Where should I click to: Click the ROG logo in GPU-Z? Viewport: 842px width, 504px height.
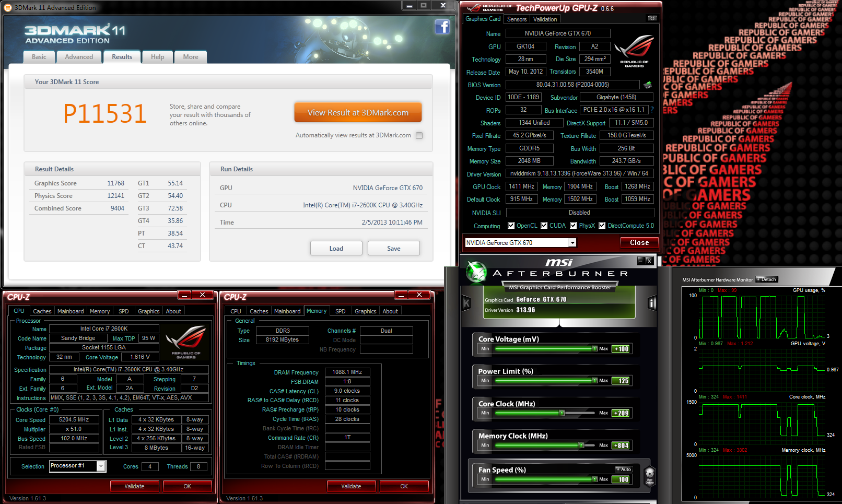pyautogui.click(x=634, y=51)
